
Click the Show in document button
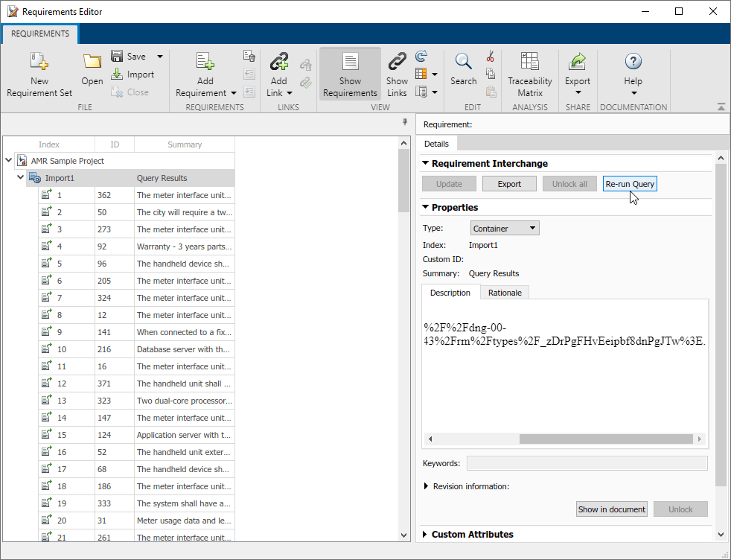point(612,509)
